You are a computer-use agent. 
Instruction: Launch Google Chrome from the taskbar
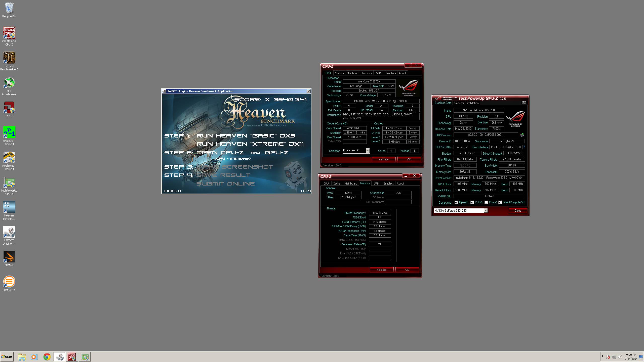47,357
